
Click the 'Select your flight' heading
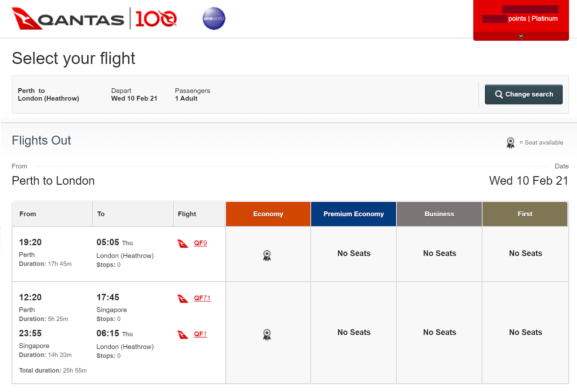[74, 58]
